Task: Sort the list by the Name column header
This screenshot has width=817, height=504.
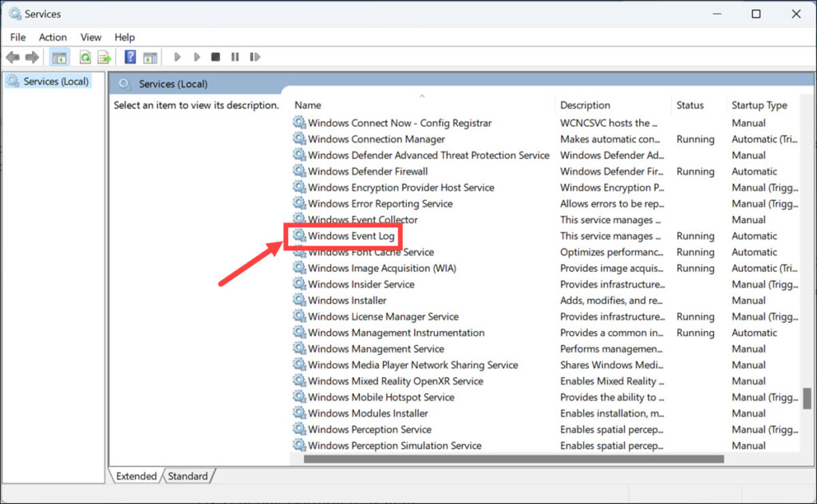Action: coord(308,105)
